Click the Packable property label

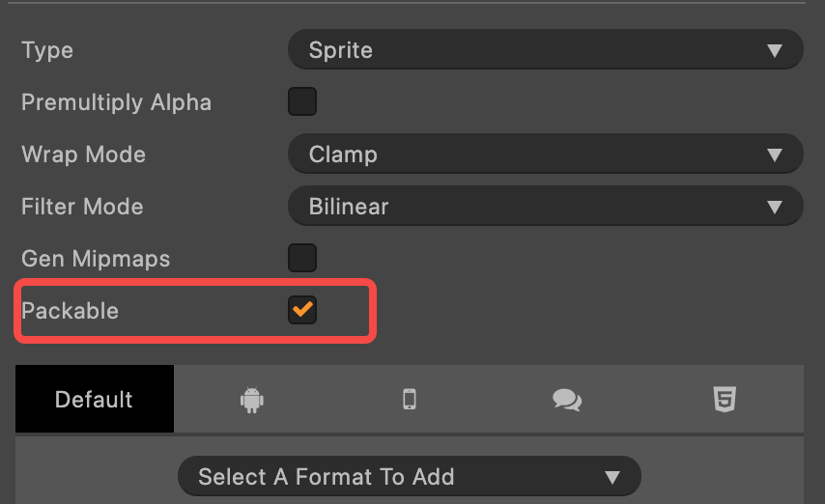tap(71, 311)
